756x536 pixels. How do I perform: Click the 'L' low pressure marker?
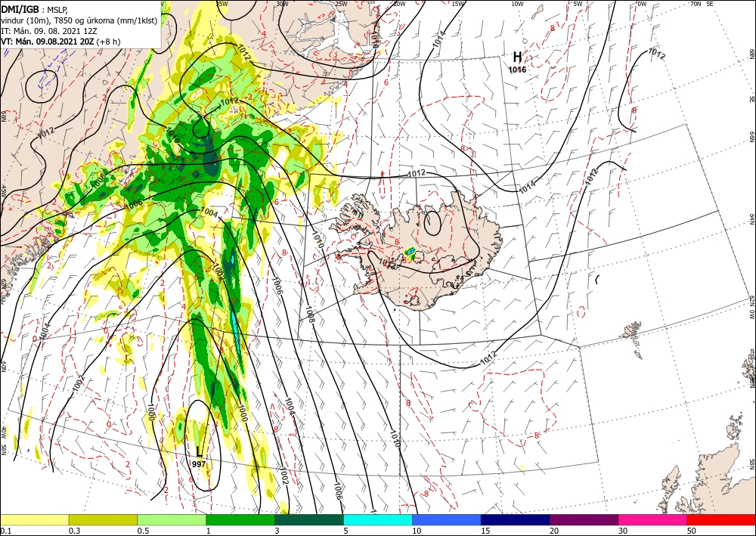pyautogui.click(x=199, y=451)
